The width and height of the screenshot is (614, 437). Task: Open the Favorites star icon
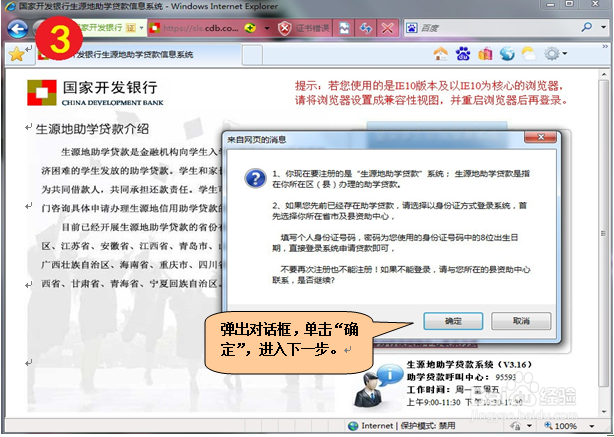coord(16,54)
